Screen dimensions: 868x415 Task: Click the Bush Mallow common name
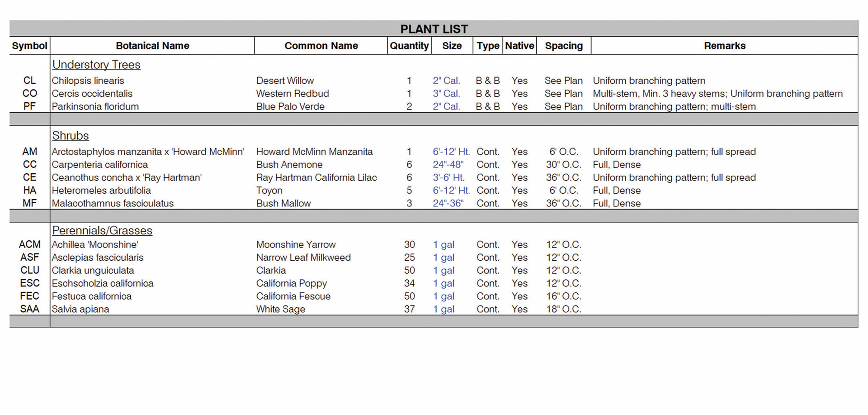point(283,203)
